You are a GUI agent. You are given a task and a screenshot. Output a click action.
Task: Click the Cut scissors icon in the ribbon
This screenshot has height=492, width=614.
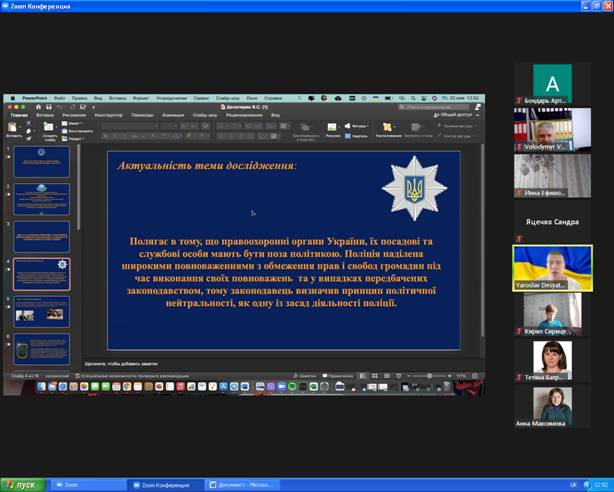28,123
